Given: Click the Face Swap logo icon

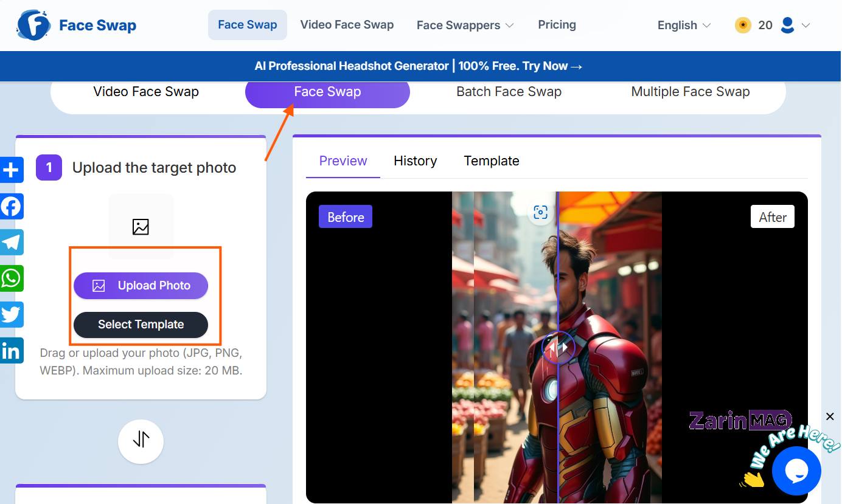Looking at the screenshot, I should pos(33,25).
